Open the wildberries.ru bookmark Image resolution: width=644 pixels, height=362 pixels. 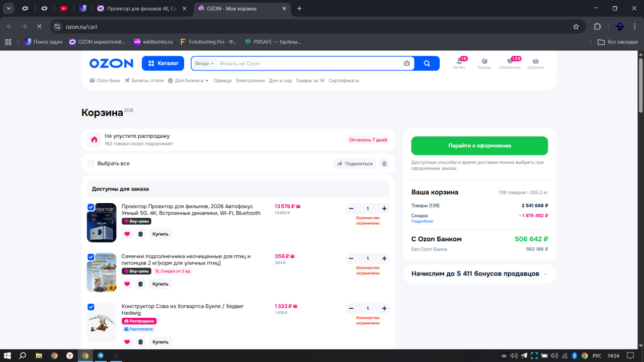[x=153, y=42]
